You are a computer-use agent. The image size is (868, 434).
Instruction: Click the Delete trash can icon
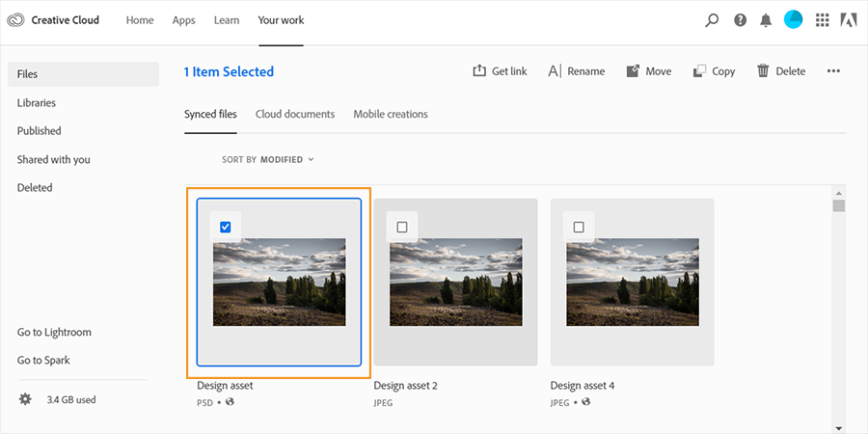point(764,70)
